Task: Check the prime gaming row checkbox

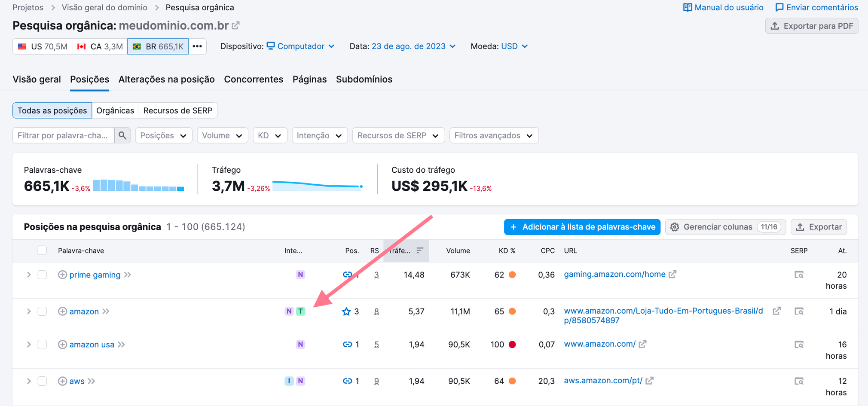Action: (42, 275)
